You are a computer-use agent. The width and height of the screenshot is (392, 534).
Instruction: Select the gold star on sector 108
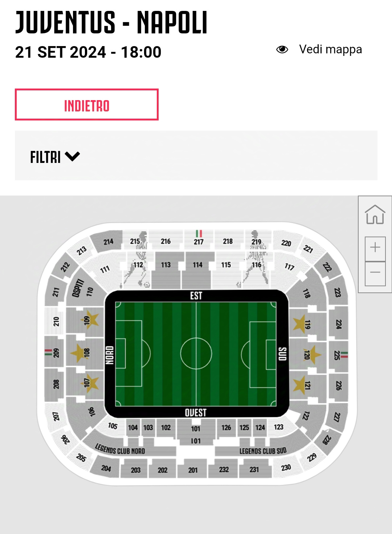[x=78, y=353]
